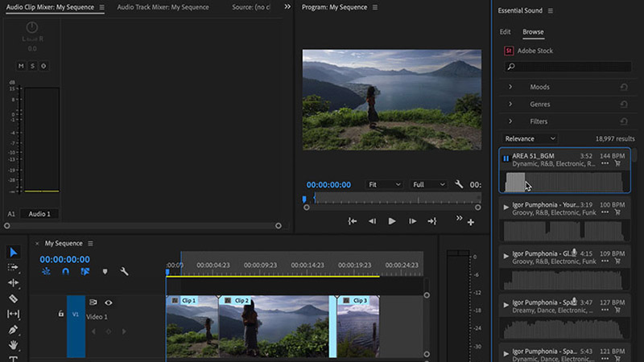Screen dimensions: 644x362
Task: Switch to the Audio Track Mixer tab
Action: point(163,7)
